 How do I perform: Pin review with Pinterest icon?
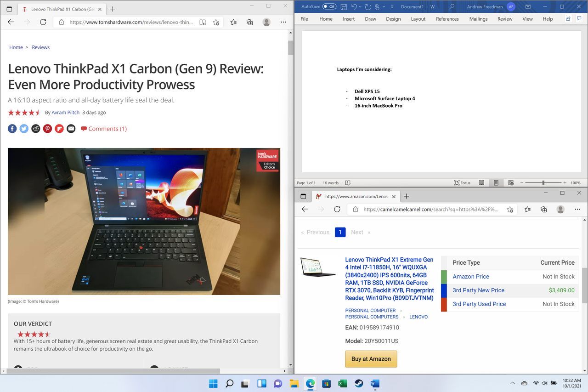pos(47,129)
